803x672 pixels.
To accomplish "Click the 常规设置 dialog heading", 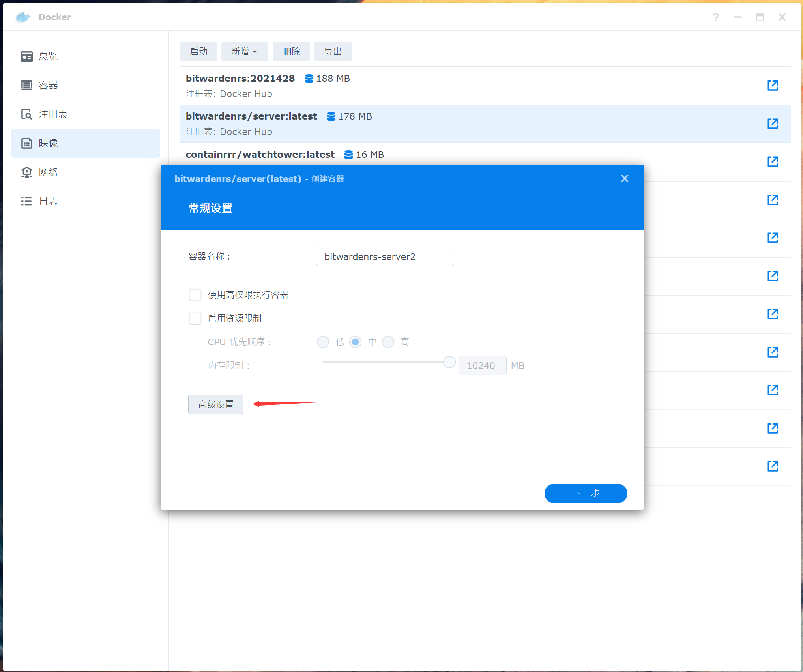I will click(210, 208).
